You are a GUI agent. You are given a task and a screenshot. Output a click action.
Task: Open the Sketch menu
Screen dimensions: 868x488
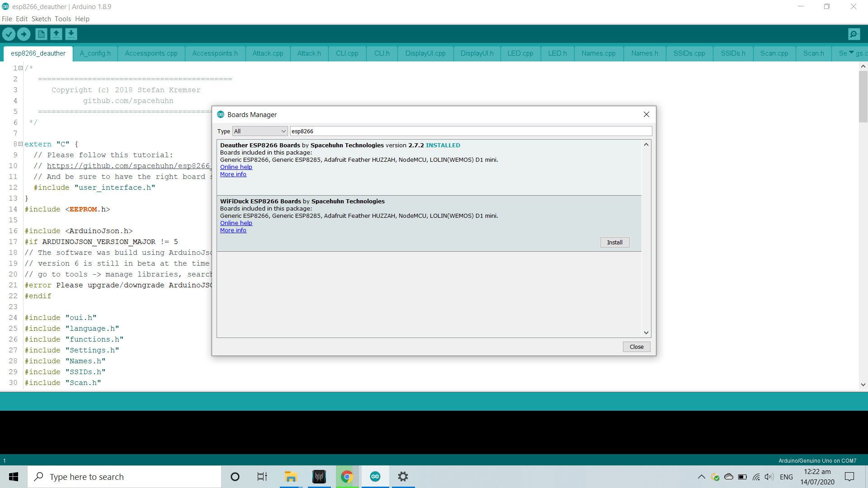click(x=41, y=19)
